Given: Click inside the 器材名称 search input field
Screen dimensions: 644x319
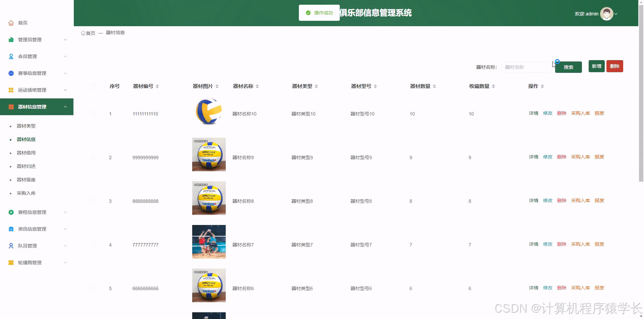Looking at the screenshot, I should (x=526, y=67).
